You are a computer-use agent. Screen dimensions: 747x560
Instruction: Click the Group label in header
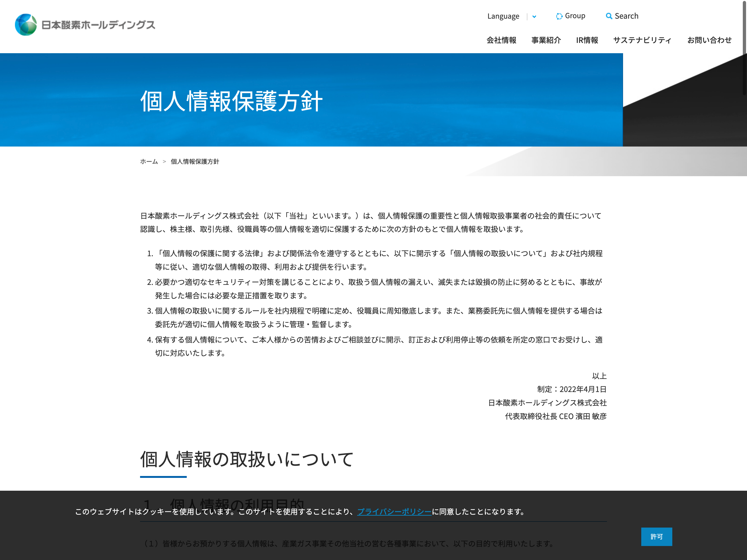575,16
